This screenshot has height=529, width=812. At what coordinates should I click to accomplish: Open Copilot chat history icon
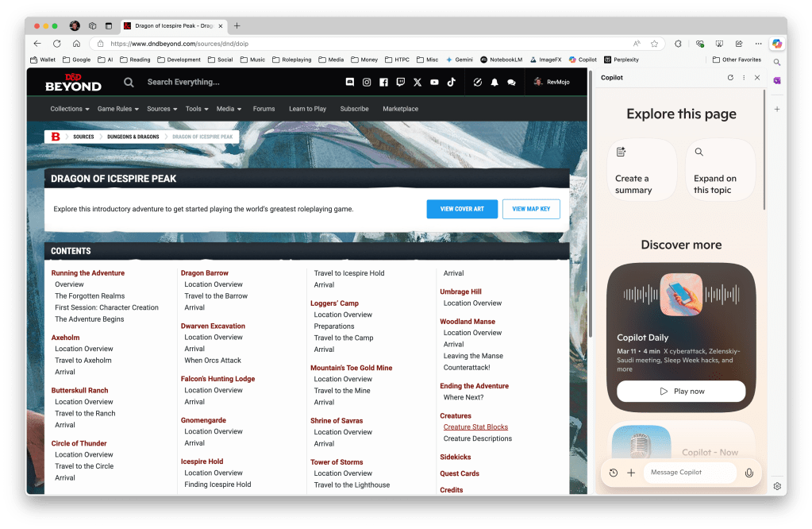614,473
